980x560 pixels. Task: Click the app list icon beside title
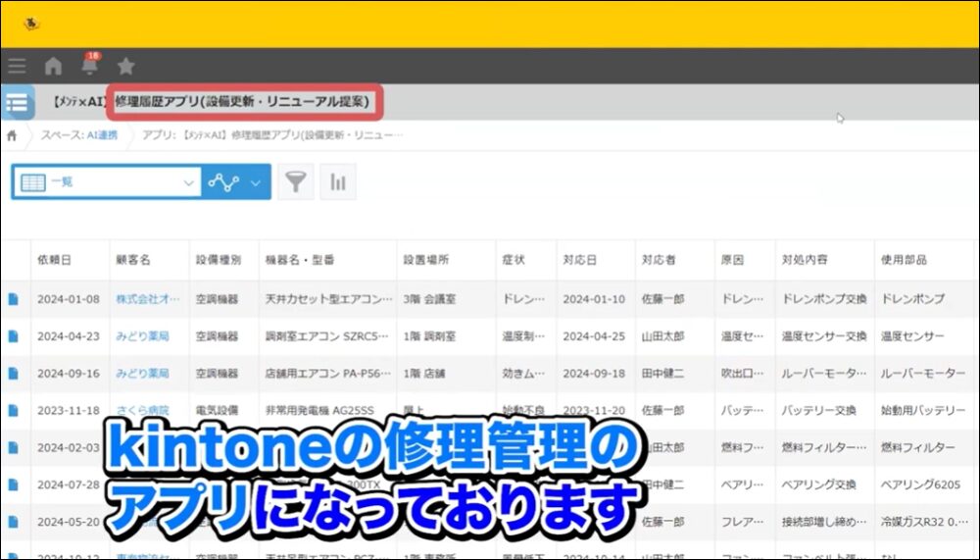pyautogui.click(x=17, y=102)
